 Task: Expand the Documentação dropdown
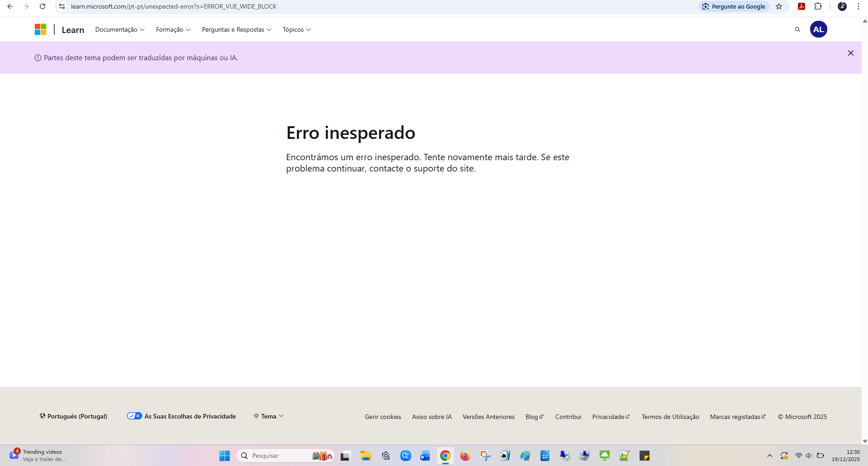point(119,29)
